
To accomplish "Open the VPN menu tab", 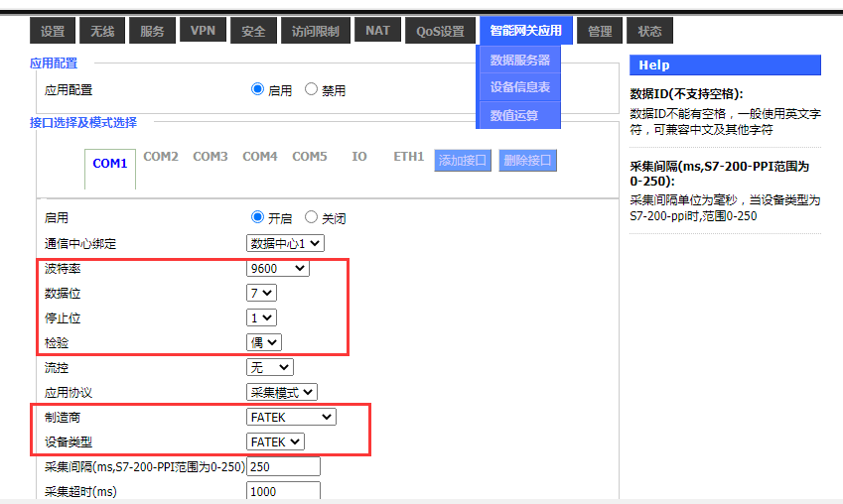I will click(x=203, y=31).
